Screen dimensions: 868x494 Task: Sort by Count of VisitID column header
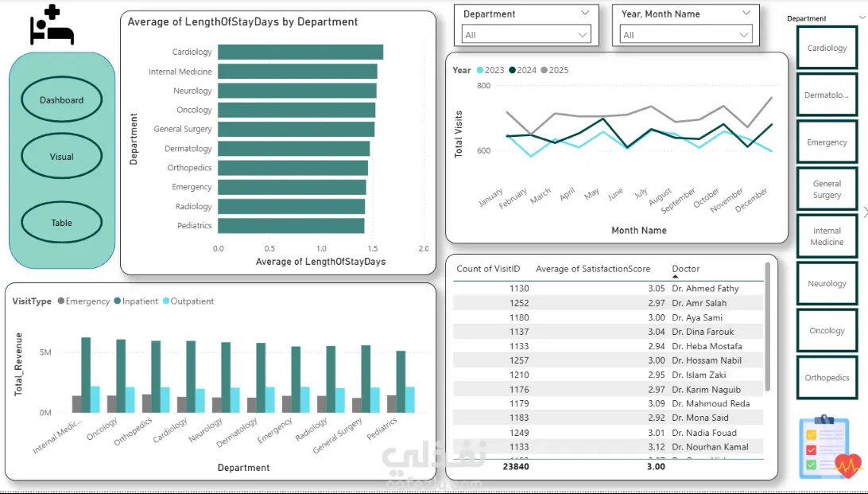pyautogui.click(x=488, y=269)
